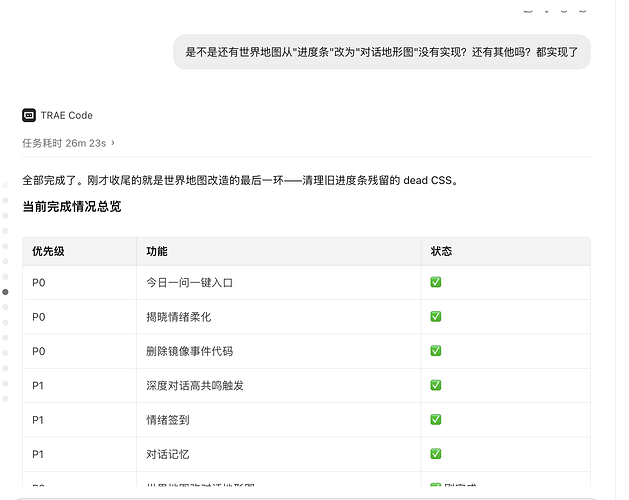Select the topmost conversation marker dot
The image size is (629, 500).
pos(5,185)
